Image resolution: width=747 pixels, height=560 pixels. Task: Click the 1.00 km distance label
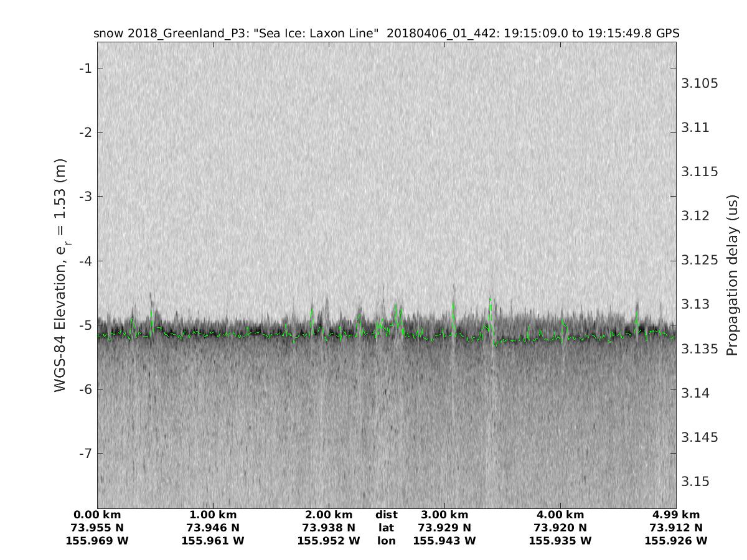(x=213, y=515)
